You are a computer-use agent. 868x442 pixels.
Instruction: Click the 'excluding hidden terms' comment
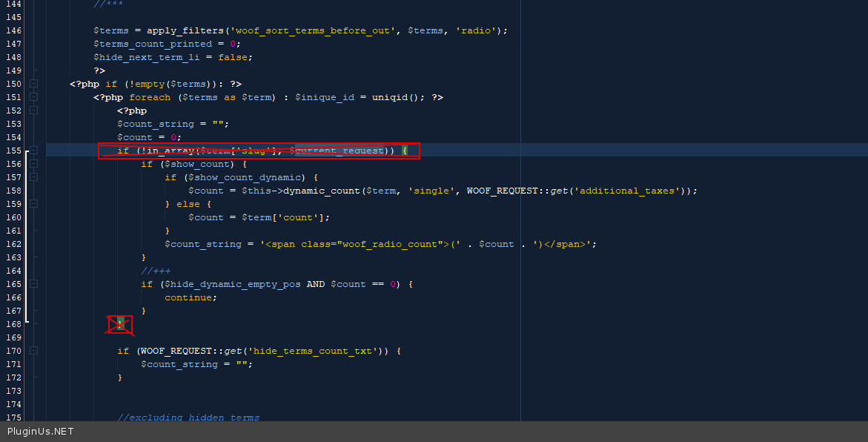coord(188,418)
